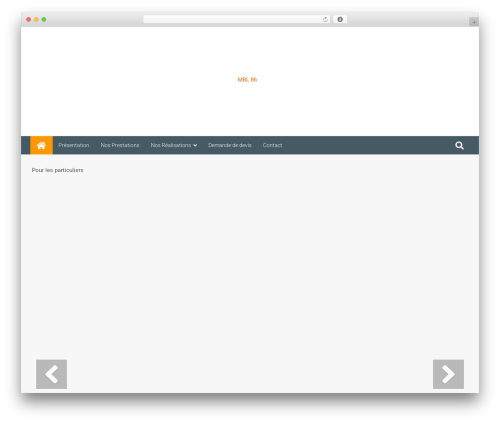This screenshot has height=423, width=500.
Task: Select Nos Prestations in navbar
Action: point(120,145)
